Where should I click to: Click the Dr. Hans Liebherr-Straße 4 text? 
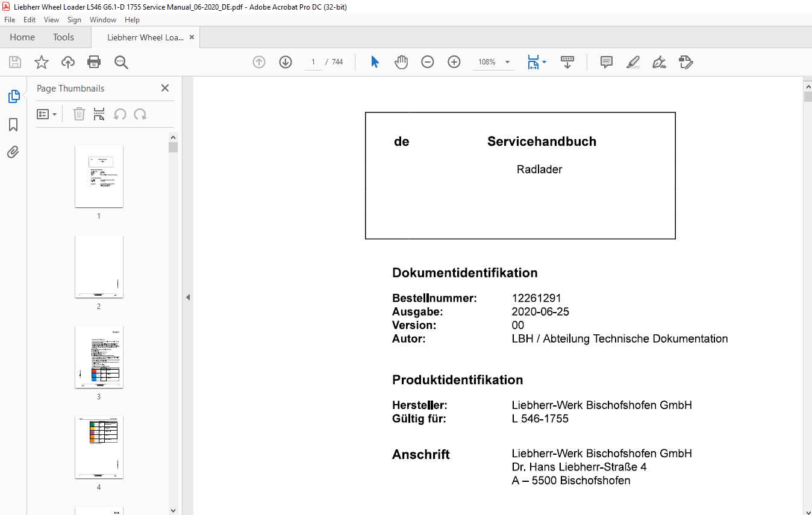tap(579, 467)
